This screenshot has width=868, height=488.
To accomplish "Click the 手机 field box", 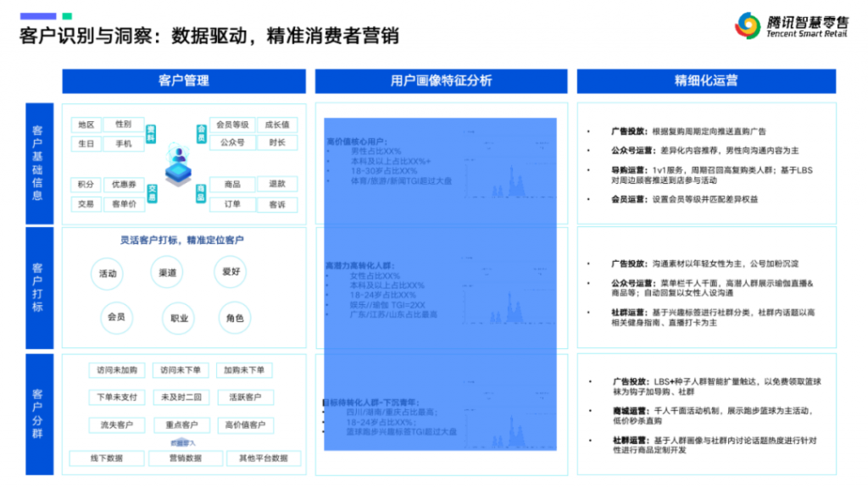I will pos(124,144).
